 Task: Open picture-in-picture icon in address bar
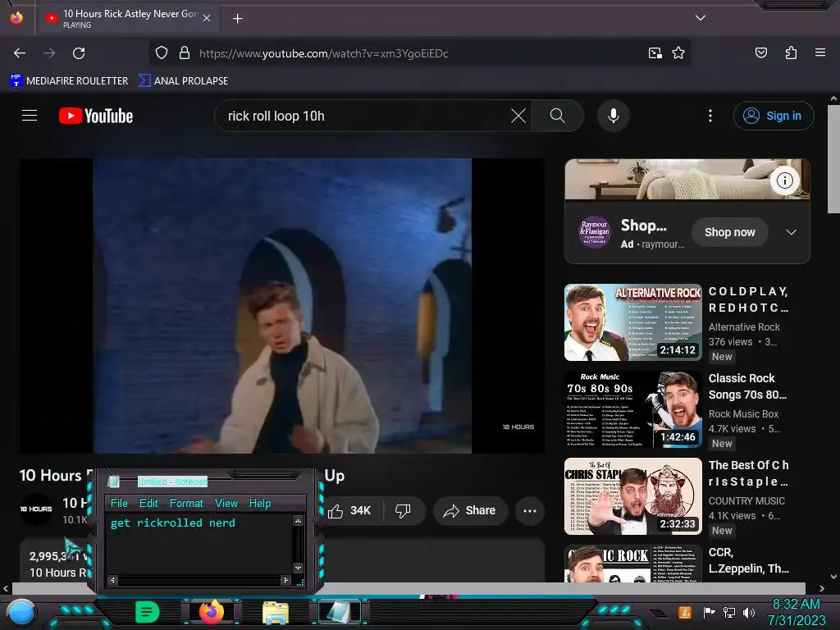point(655,53)
